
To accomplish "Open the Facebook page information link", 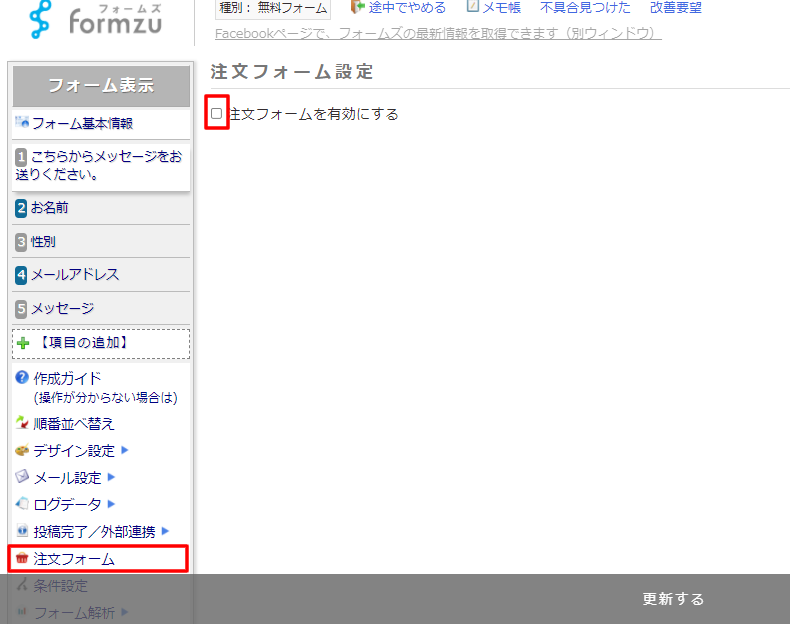I will click(x=438, y=34).
